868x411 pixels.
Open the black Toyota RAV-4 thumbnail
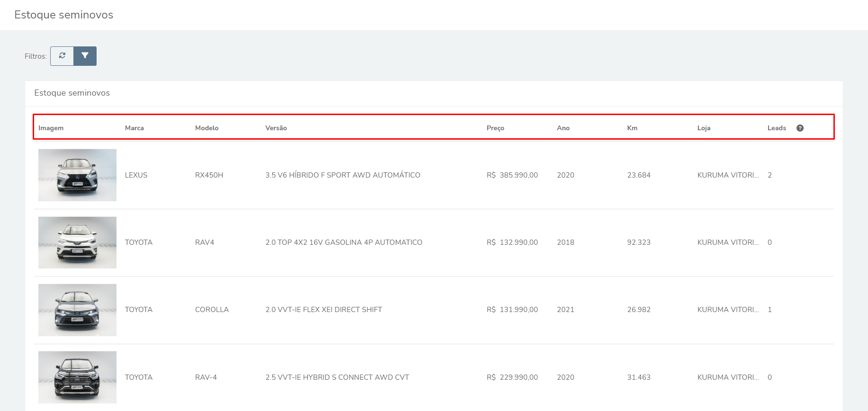(77, 377)
